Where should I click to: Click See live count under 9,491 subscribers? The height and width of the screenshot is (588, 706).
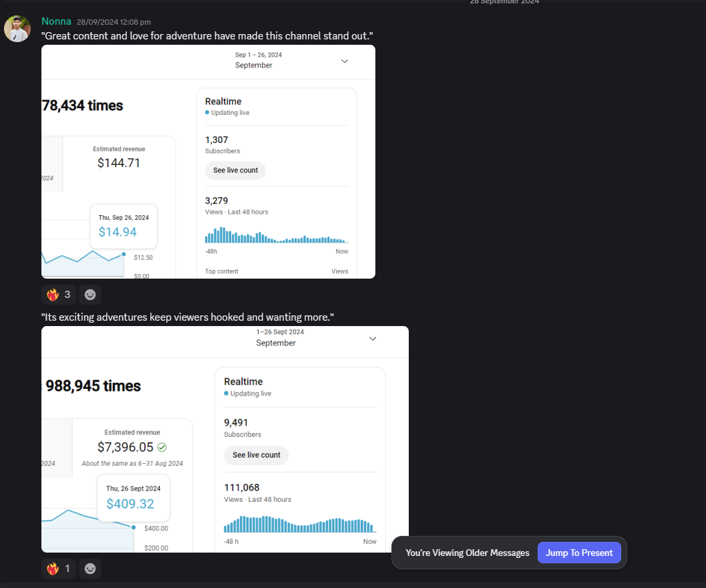coord(256,455)
